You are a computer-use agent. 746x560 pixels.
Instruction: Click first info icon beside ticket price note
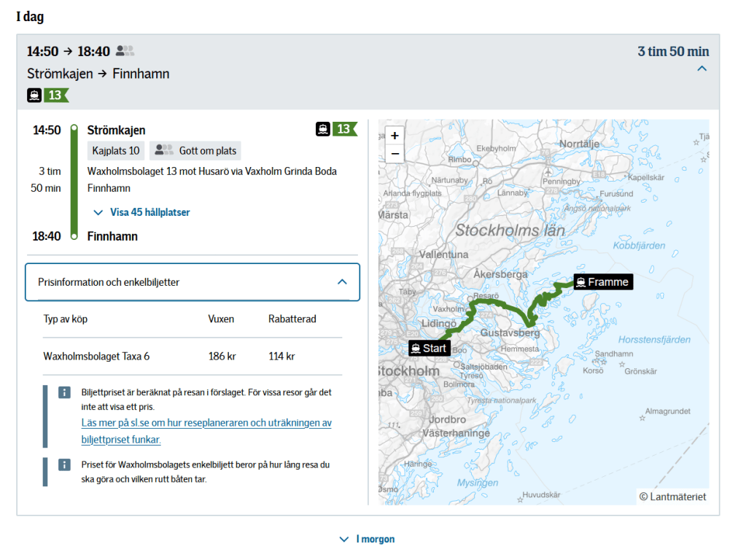point(64,393)
